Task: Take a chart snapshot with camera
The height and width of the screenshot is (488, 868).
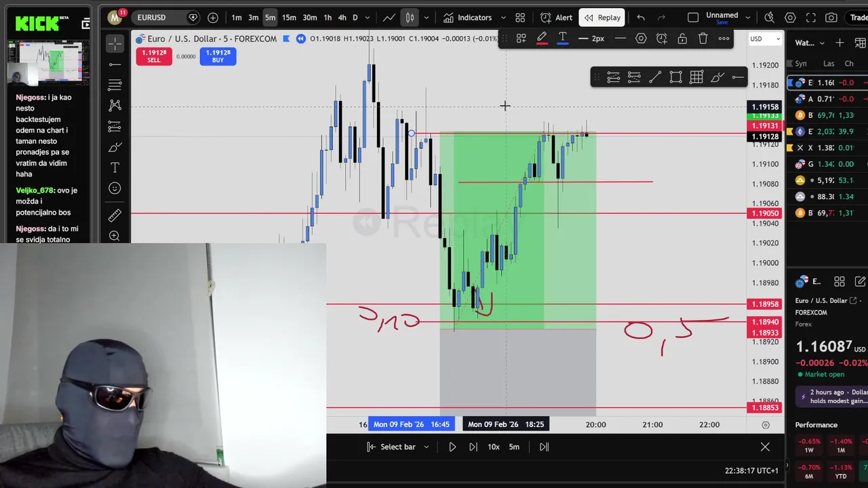Action: [x=831, y=18]
